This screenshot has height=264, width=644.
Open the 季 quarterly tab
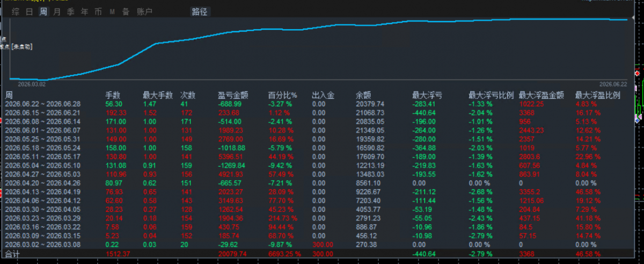click(x=71, y=11)
